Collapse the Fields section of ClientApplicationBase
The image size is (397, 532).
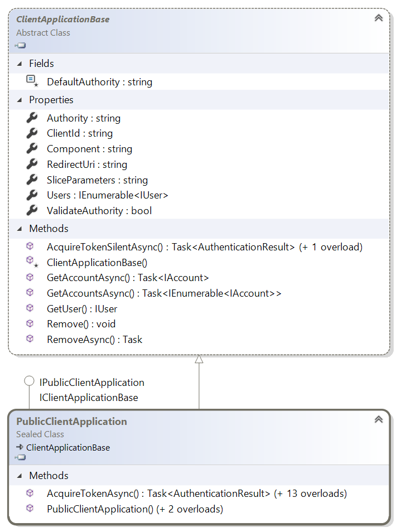pyautogui.click(x=20, y=64)
